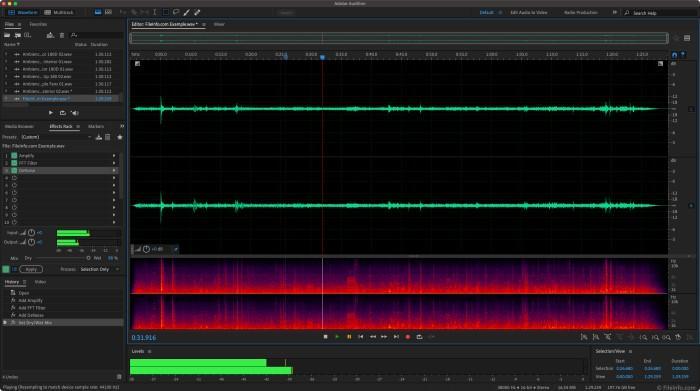Toggle power for FFT Filter effect
The image size is (700, 391).
pyautogui.click(x=14, y=163)
